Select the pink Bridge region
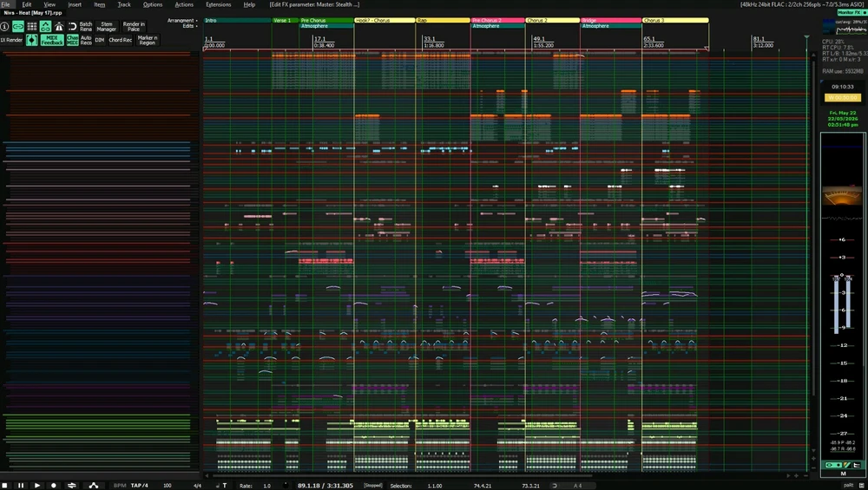Image resolution: width=868 pixels, height=490 pixels. 610,21
